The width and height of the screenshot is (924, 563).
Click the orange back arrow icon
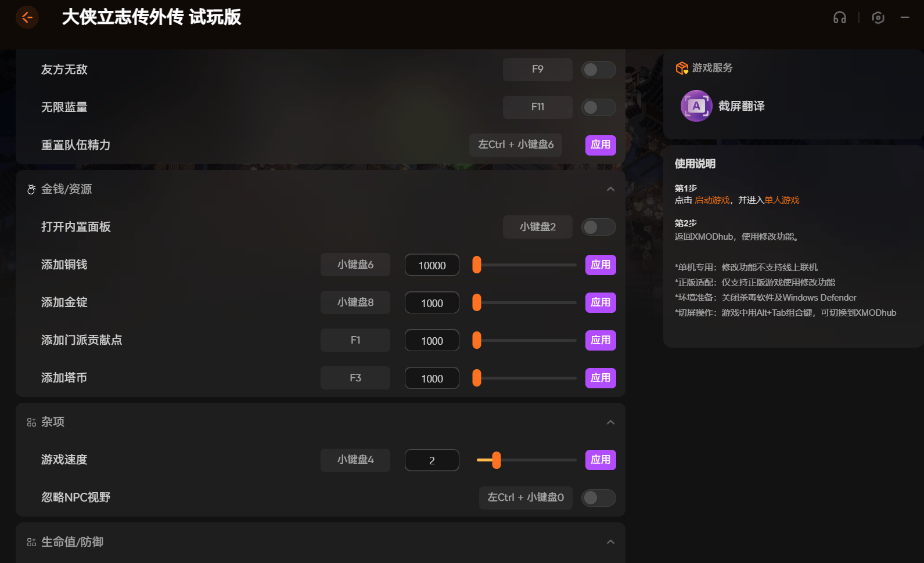pyautogui.click(x=27, y=17)
